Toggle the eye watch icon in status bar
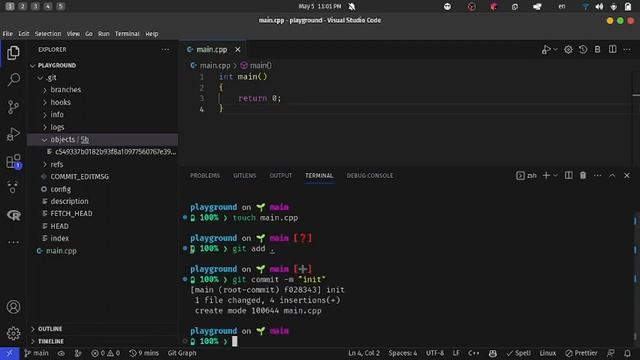The image size is (640, 360). [x=61, y=353]
